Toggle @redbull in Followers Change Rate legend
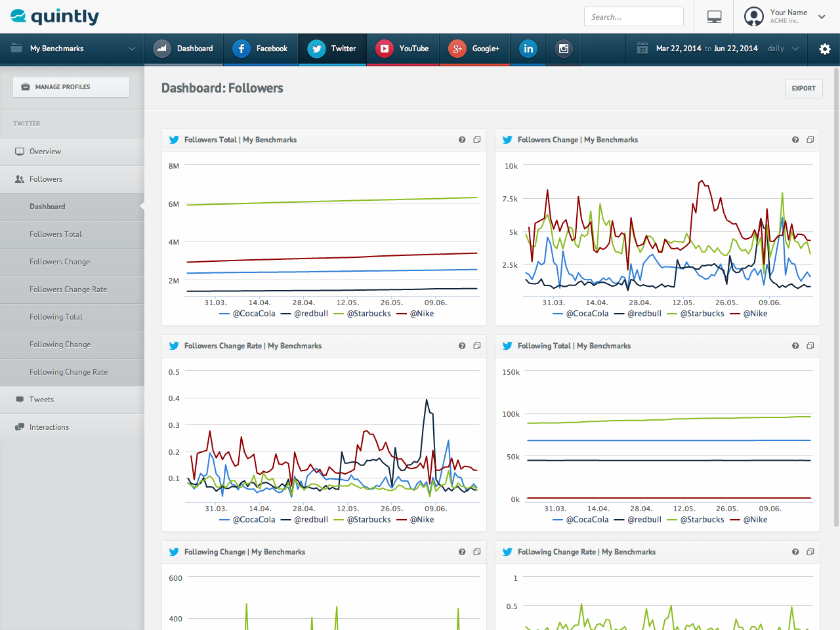Screen dimensions: 840x630 click(304, 520)
